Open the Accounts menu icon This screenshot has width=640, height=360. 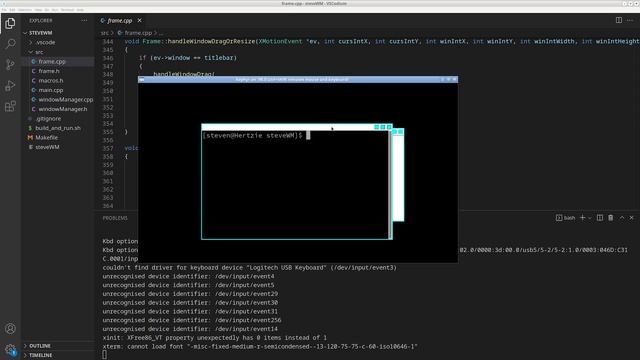pyautogui.click(x=10, y=329)
